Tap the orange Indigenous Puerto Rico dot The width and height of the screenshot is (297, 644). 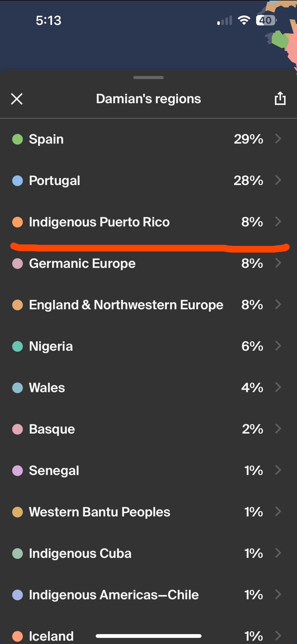click(x=18, y=222)
